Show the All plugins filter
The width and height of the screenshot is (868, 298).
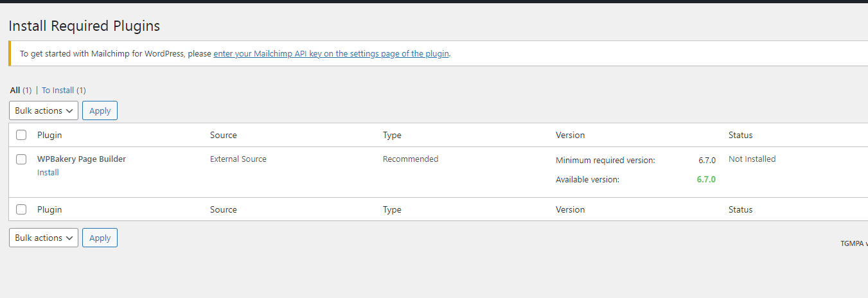pyautogui.click(x=15, y=91)
